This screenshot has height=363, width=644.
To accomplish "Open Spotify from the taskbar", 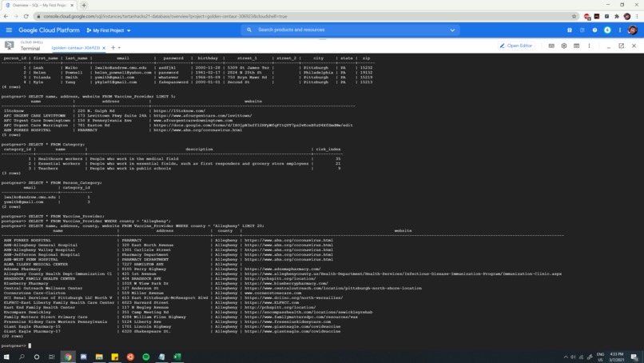I will tap(145, 357).
